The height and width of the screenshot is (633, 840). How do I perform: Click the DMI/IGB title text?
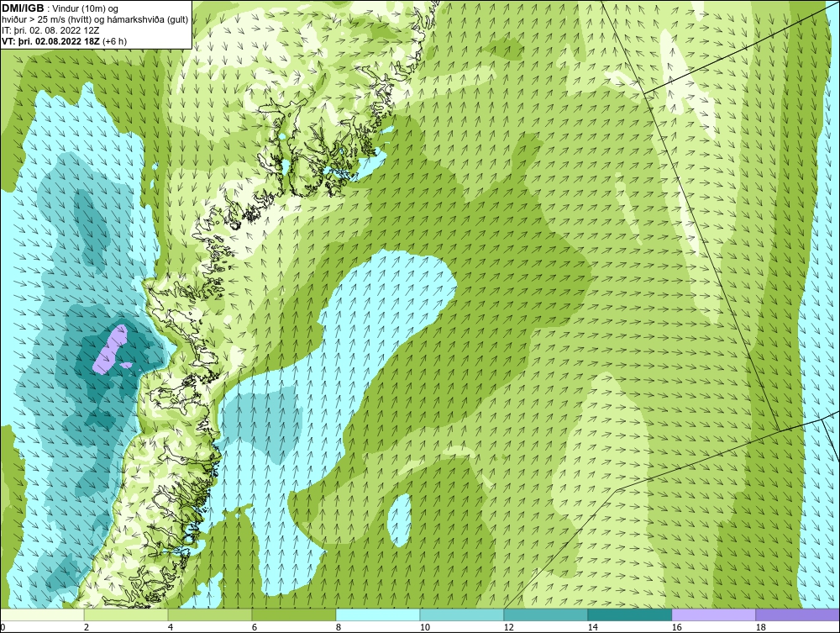click(23, 8)
